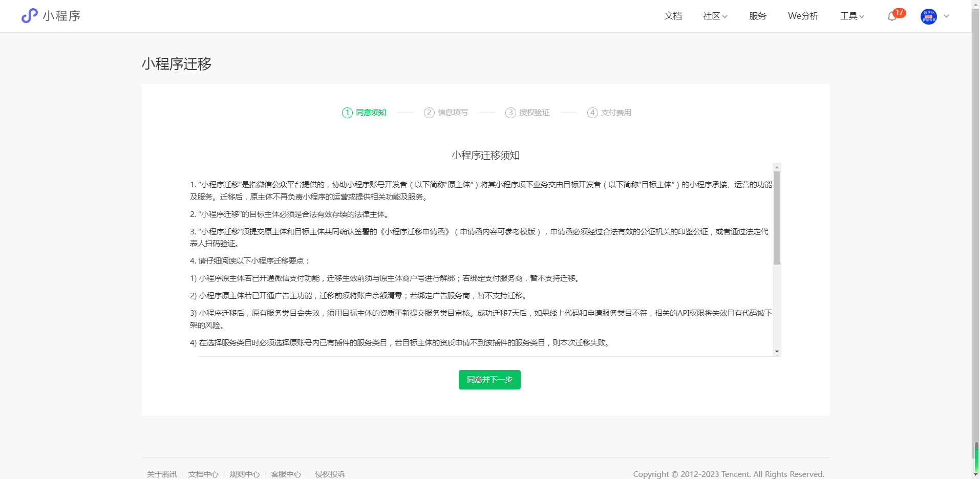Click the 同意并下一步 button
980x479 pixels.
(489, 380)
